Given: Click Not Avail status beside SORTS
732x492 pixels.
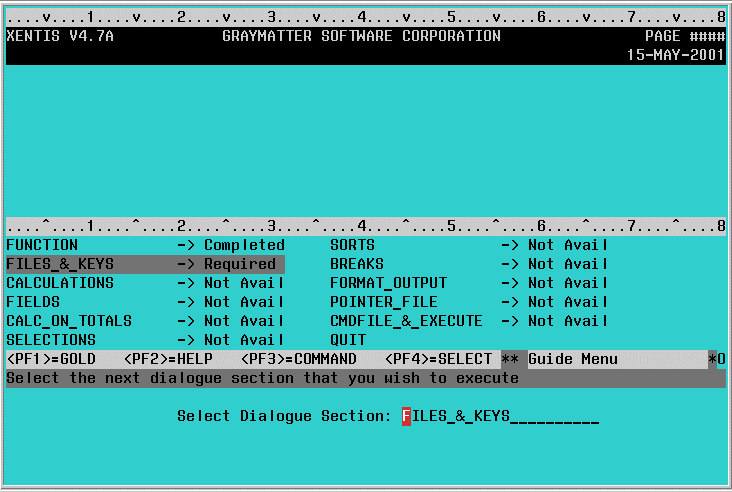Looking at the screenshot, I should [x=568, y=245].
